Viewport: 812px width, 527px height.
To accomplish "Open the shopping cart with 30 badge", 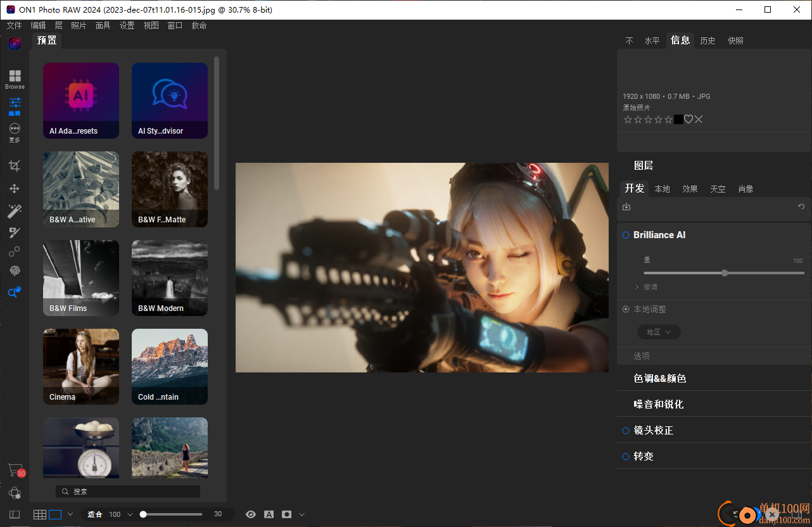I will coord(15,470).
